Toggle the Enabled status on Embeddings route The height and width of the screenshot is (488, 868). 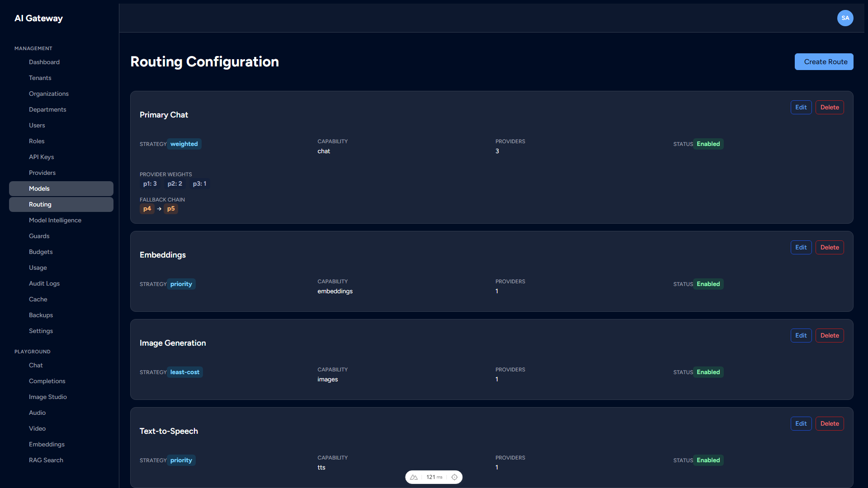pos(708,284)
